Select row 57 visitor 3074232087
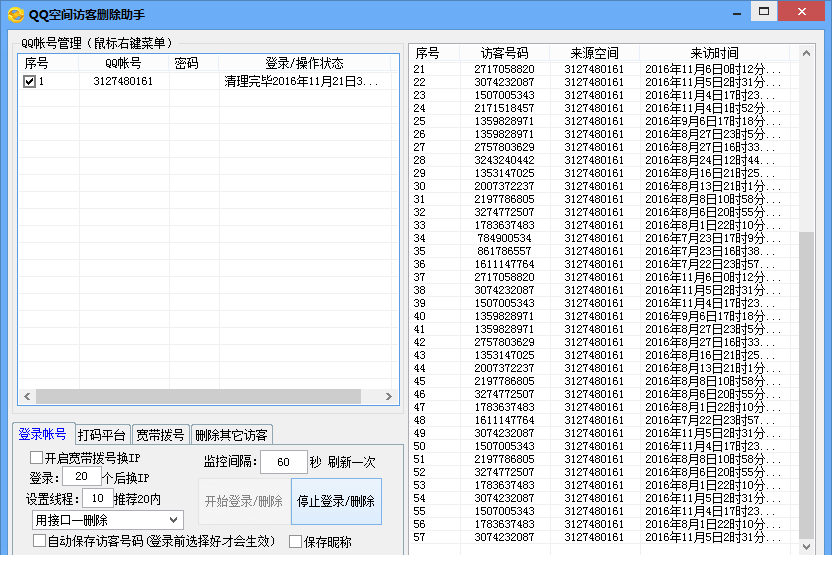The height and width of the screenshot is (578, 832). [504, 537]
